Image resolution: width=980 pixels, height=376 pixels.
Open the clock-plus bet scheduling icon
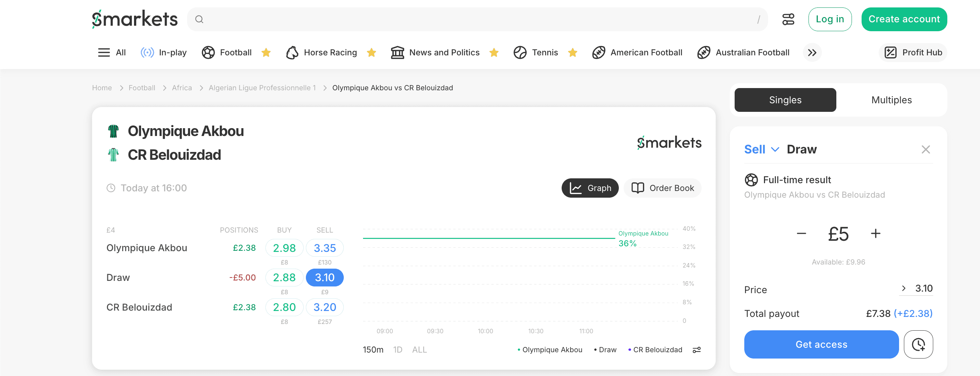pyautogui.click(x=918, y=344)
